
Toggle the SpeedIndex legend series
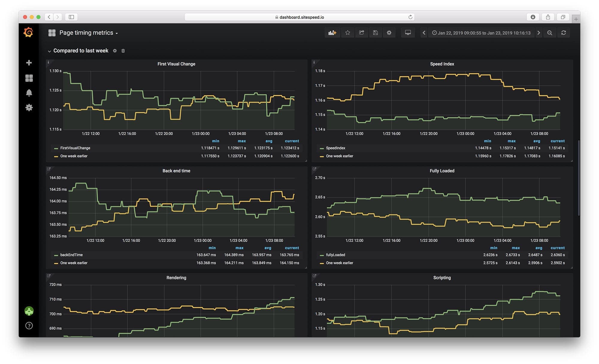coord(335,148)
